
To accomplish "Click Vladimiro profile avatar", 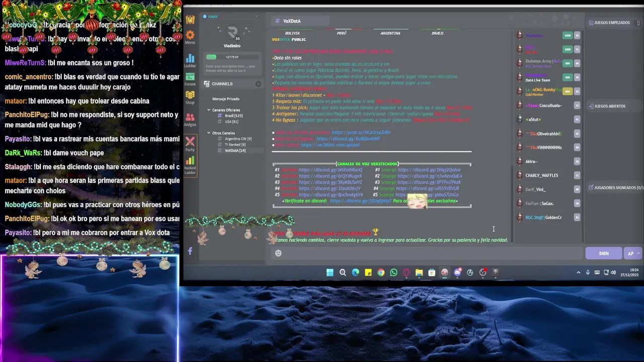I will 232,33.
